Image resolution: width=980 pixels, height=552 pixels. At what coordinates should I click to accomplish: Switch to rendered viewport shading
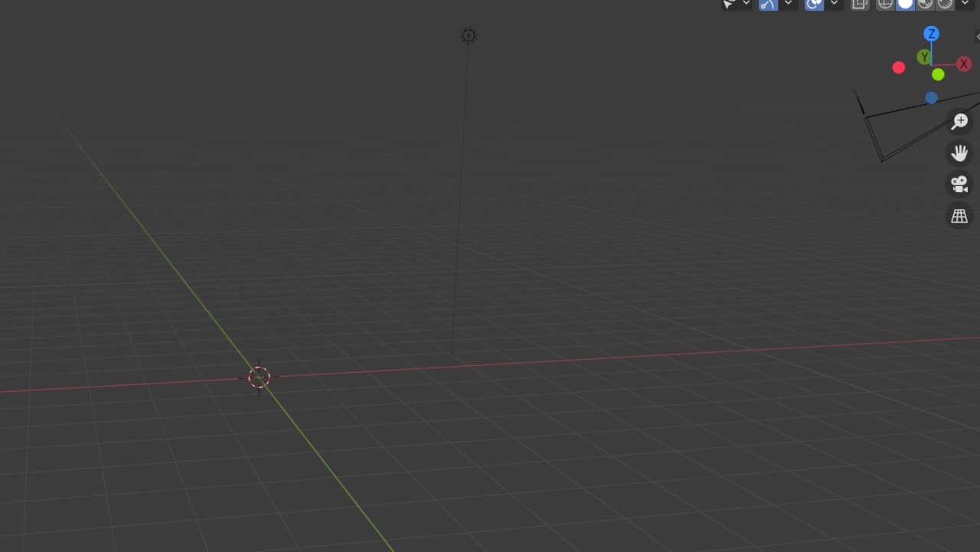(x=945, y=4)
